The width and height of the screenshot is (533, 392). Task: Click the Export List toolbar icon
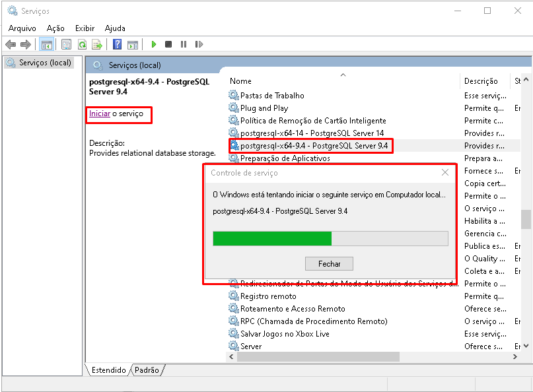(x=97, y=44)
